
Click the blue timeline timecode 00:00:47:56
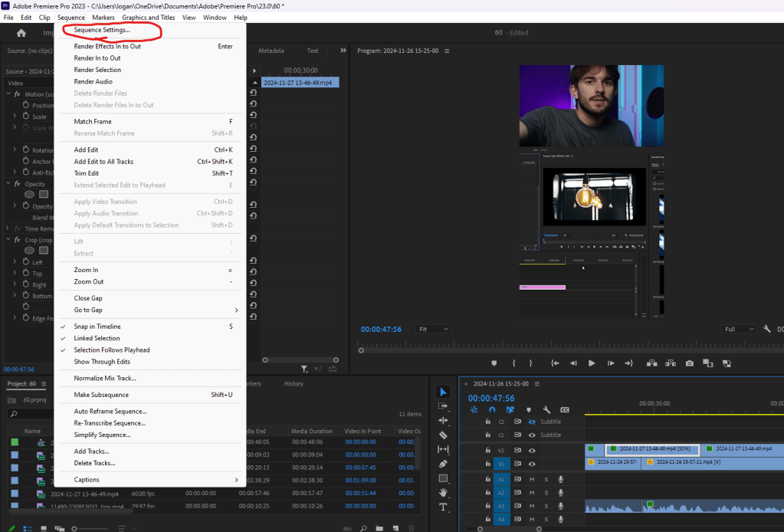point(491,398)
